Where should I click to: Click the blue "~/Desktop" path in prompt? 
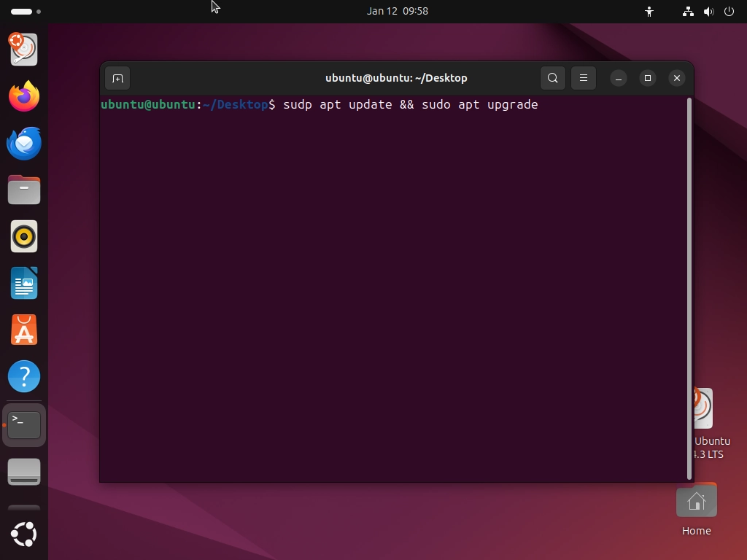click(x=236, y=105)
